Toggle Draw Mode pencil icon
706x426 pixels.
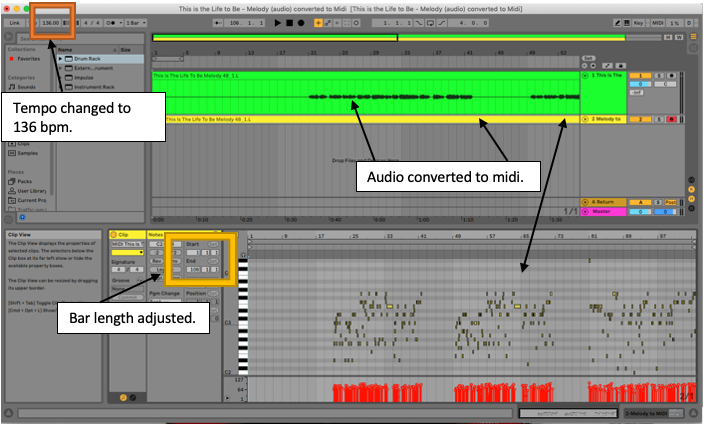(617, 23)
